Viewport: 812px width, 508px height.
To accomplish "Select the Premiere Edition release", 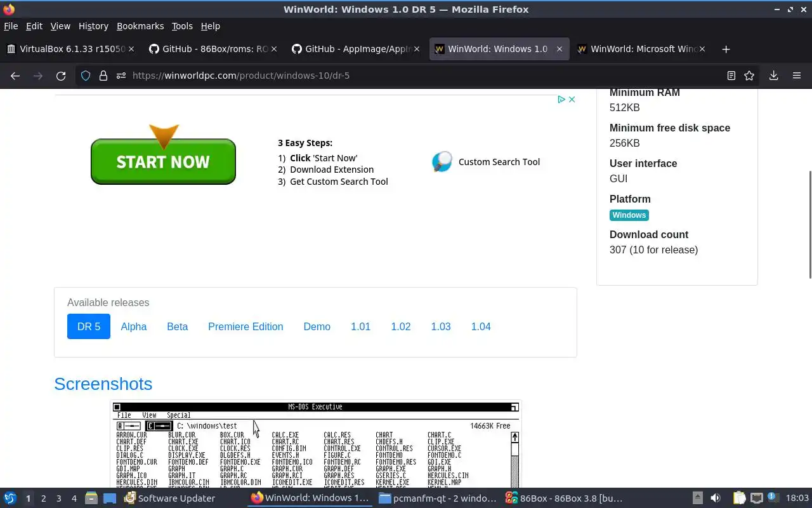I will coord(246,326).
